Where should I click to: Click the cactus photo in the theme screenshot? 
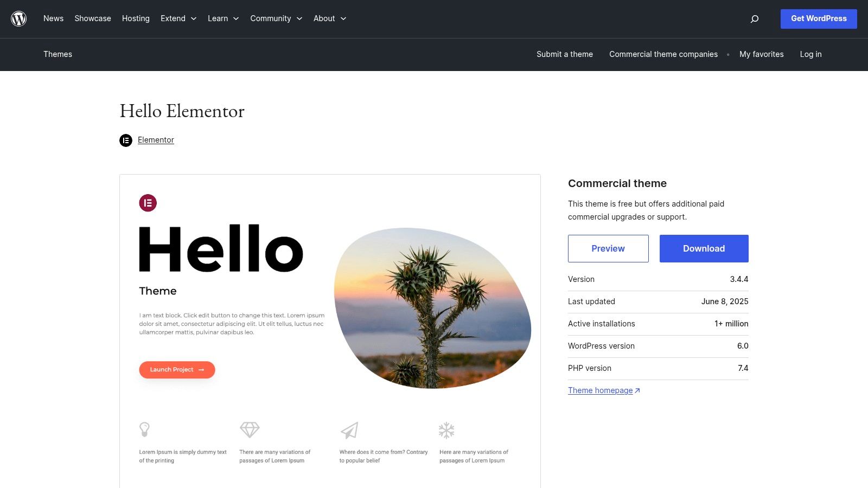pyautogui.click(x=432, y=308)
